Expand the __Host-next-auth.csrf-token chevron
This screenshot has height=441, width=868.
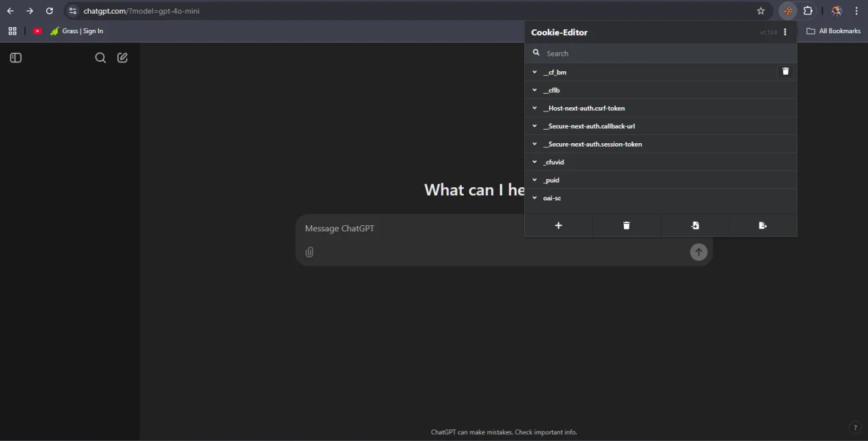pyautogui.click(x=534, y=108)
